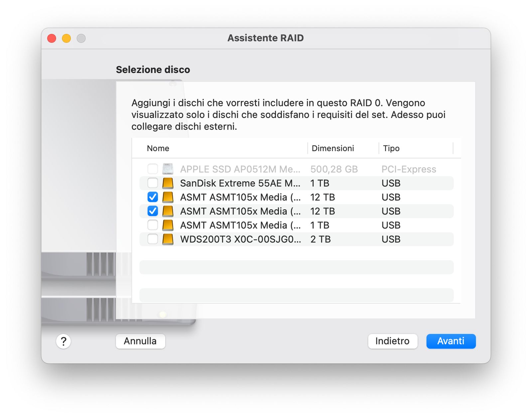532x418 pixels.
Task: Click the USB type in the SanDisk row
Action: click(391, 183)
